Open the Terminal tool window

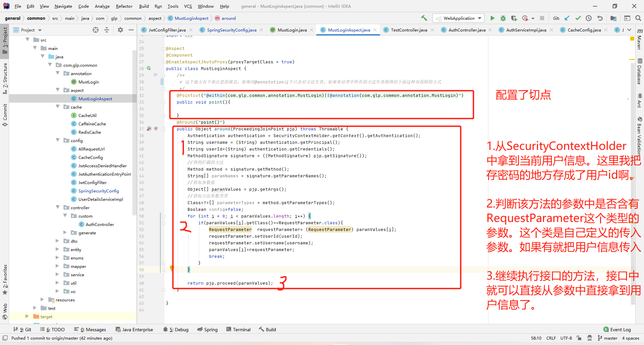click(238, 330)
